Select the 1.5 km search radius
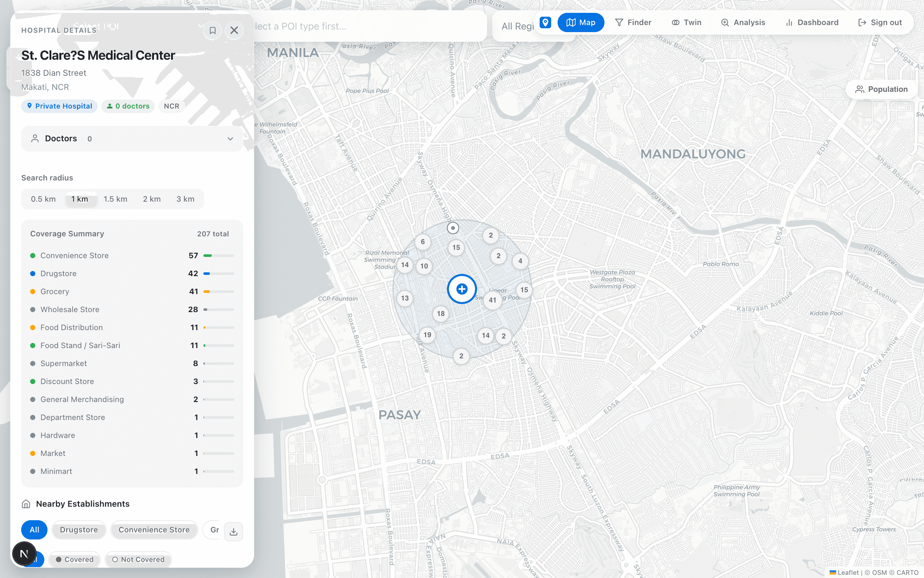The width and height of the screenshot is (924, 578). tap(115, 199)
